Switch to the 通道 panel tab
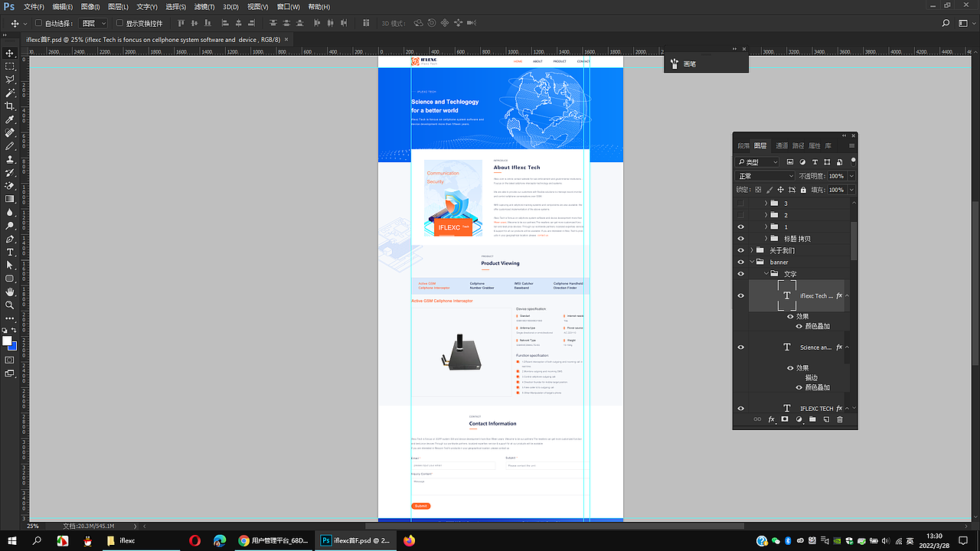 (x=782, y=145)
